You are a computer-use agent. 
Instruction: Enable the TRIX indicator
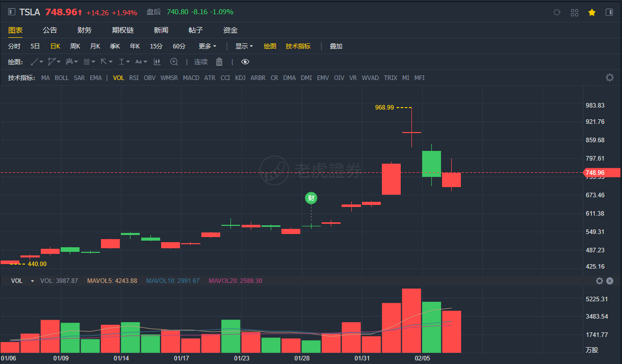coord(390,78)
